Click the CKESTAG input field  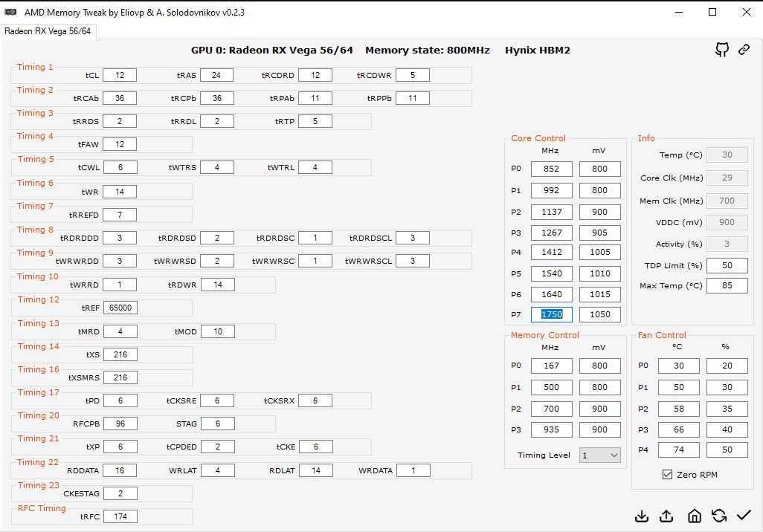click(x=120, y=493)
